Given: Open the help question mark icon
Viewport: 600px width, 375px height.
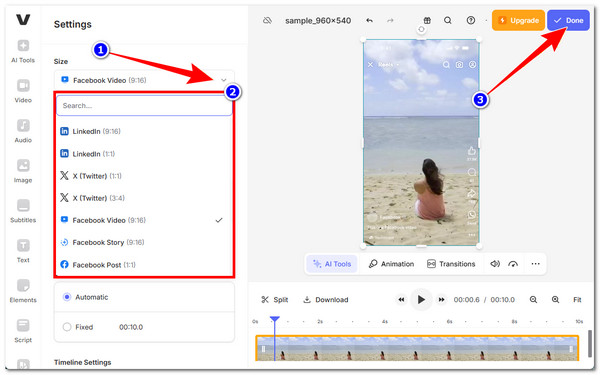Looking at the screenshot, I should pyautogui.click(x=471, y=20).
